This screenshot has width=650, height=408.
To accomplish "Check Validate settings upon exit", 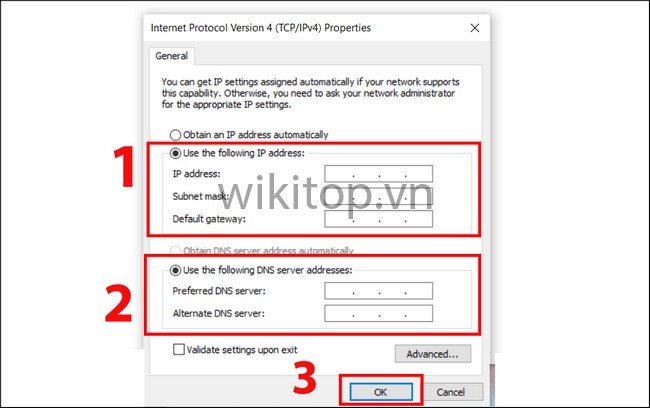I will click(179, 349).
